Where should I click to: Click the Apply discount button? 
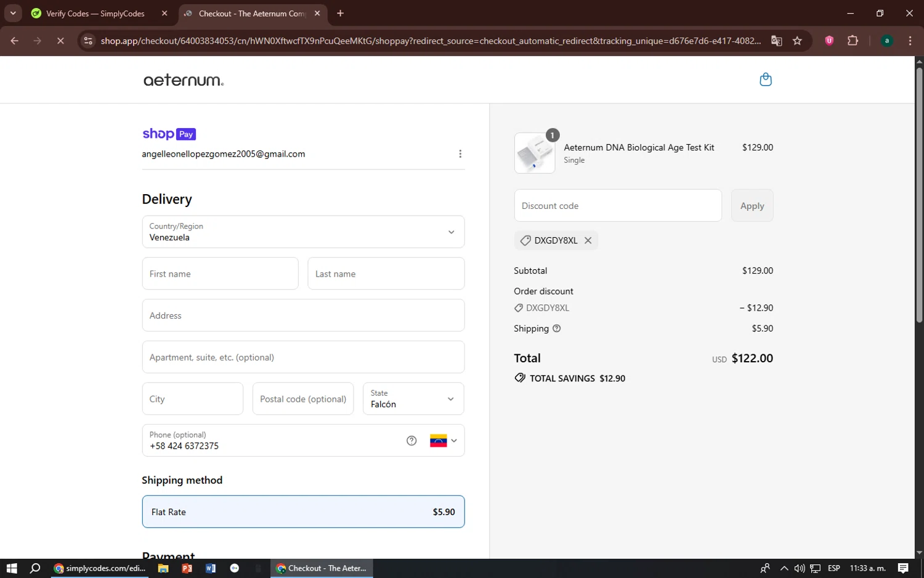coord(752,205)
